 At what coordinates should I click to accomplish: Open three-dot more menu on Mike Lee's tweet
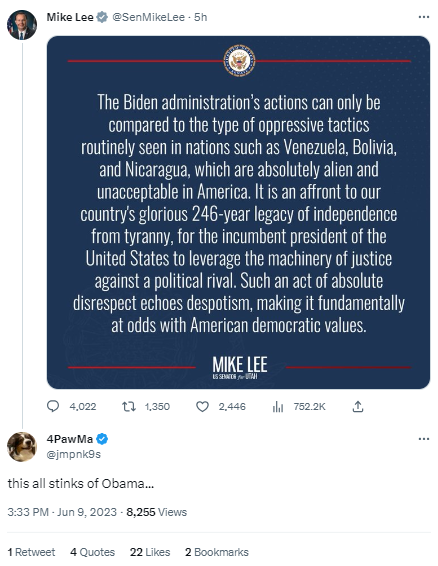424,17
